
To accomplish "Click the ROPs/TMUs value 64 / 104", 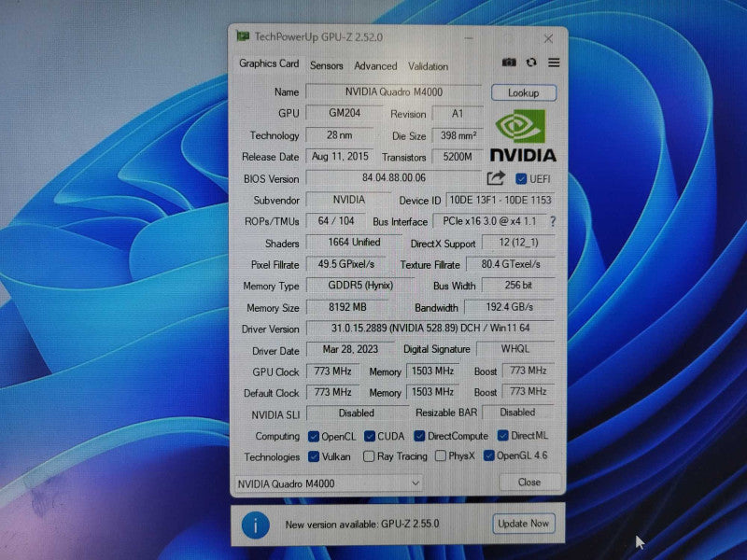I will (336, 221).
